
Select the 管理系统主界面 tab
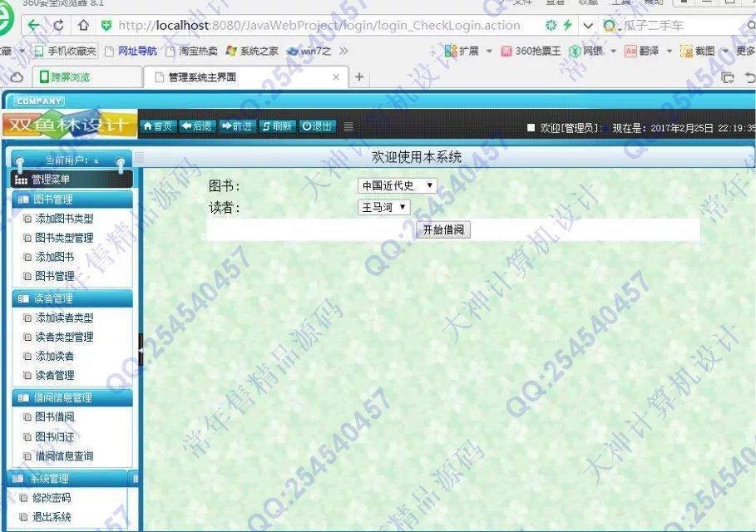pyautogui.click(x=246, y=77)
